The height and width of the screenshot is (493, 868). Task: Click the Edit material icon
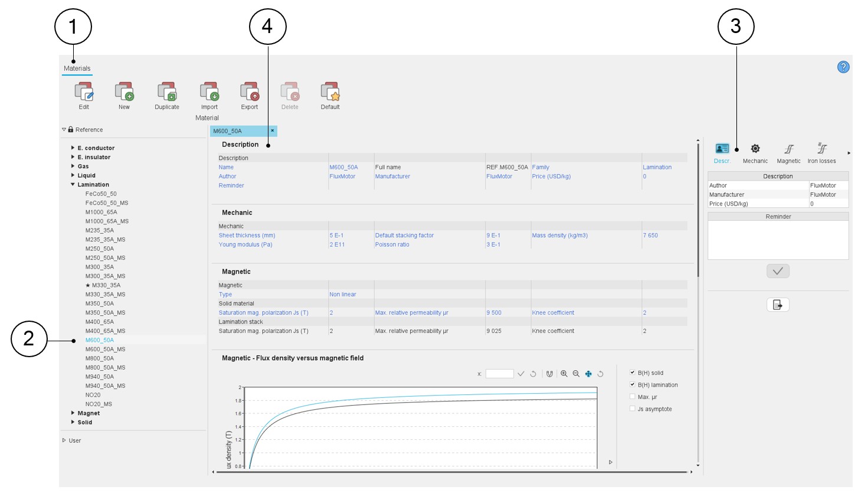pyautogui.click(x=84, y=93)
